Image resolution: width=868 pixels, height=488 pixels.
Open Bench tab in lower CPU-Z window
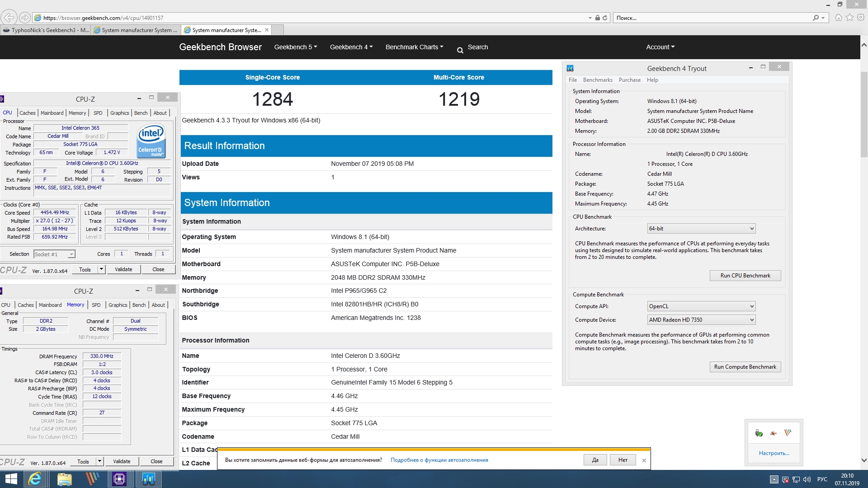tap(139, 305)
